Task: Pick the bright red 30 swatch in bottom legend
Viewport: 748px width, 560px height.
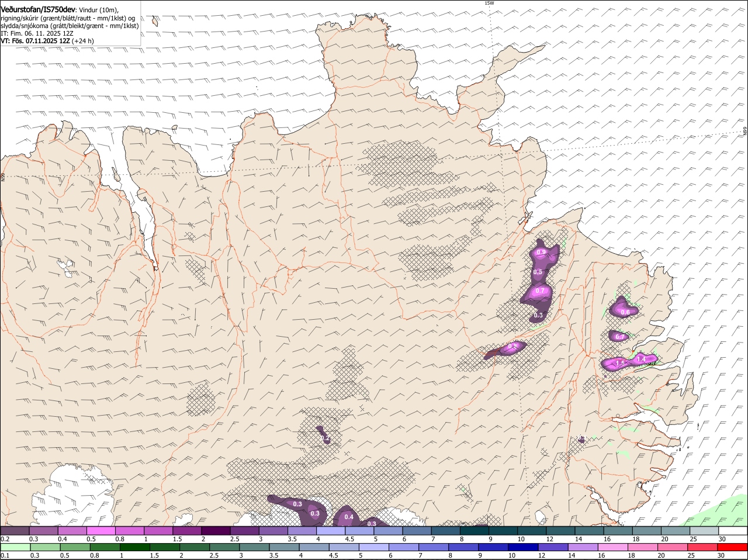Action: coord(733,547)
